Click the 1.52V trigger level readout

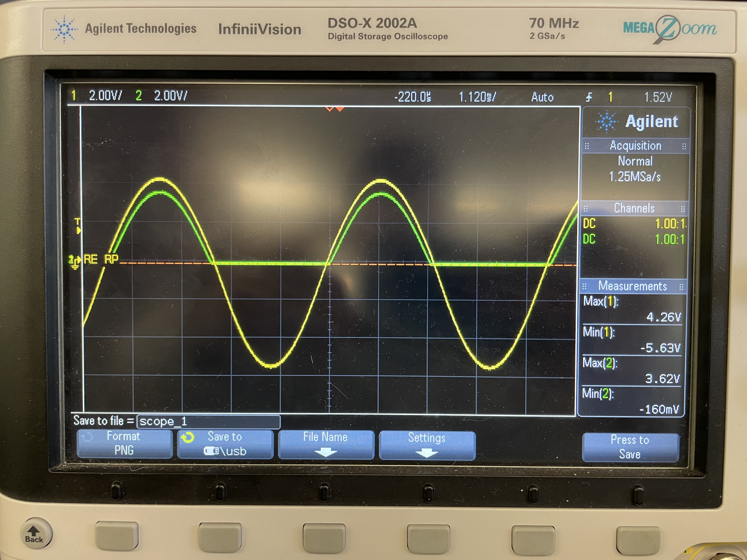(x=658, y=97)
